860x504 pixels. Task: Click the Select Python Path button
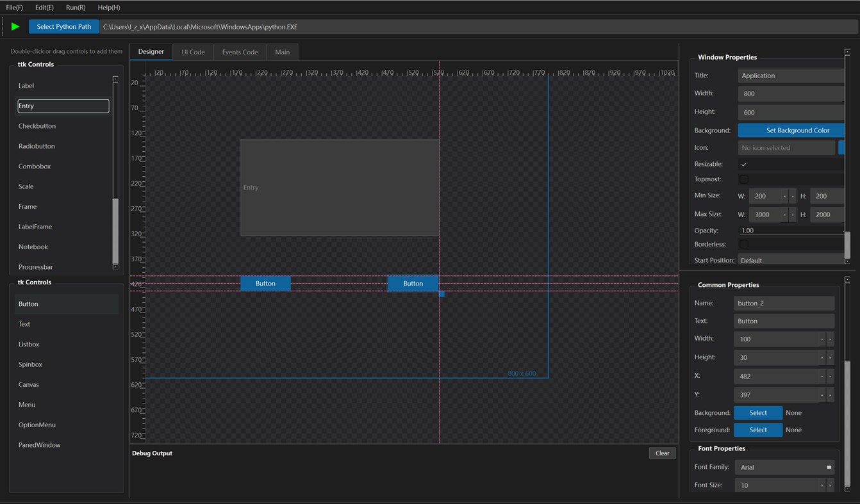pos(64,26)
